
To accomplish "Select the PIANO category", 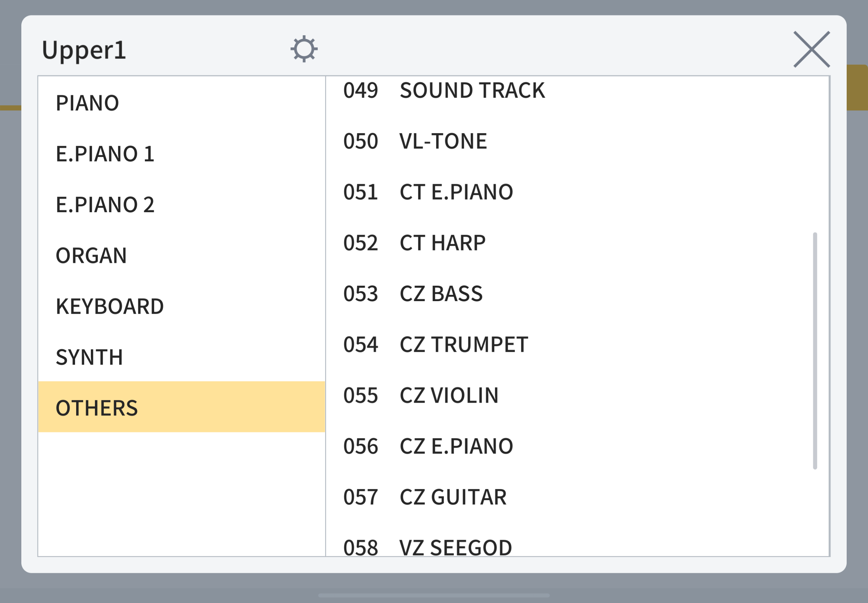I will (x=181, y=103).
